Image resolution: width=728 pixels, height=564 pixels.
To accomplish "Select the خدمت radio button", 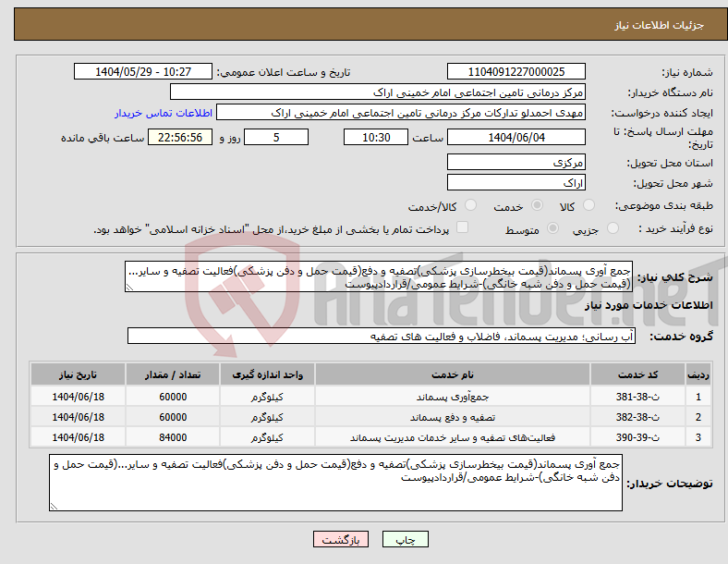I will pos(537,205).
